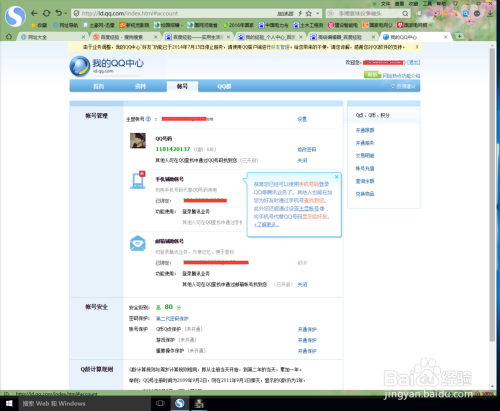Click the browser home icon left of tabs
The image size is (500, 411).
click(9, 37)
